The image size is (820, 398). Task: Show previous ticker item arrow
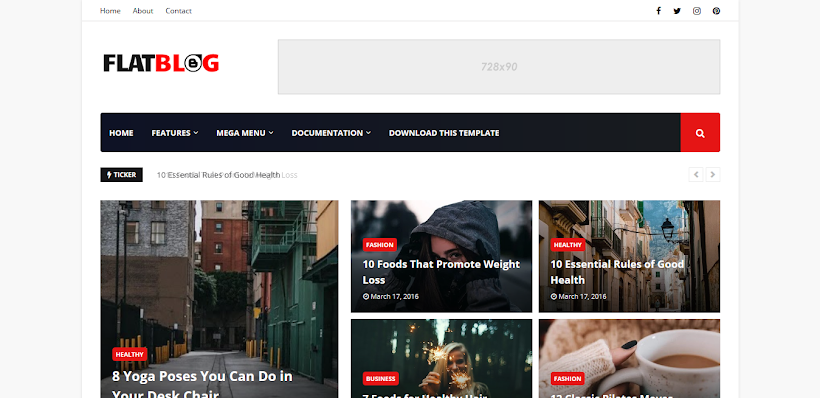[696, 175]
